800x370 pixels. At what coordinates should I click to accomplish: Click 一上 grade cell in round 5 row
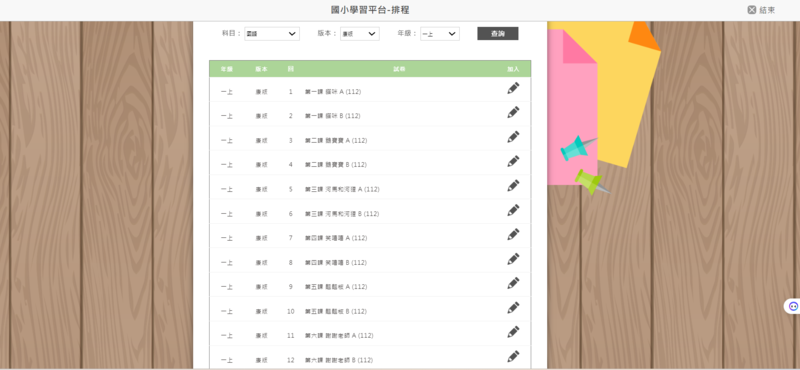click(227, 189)
